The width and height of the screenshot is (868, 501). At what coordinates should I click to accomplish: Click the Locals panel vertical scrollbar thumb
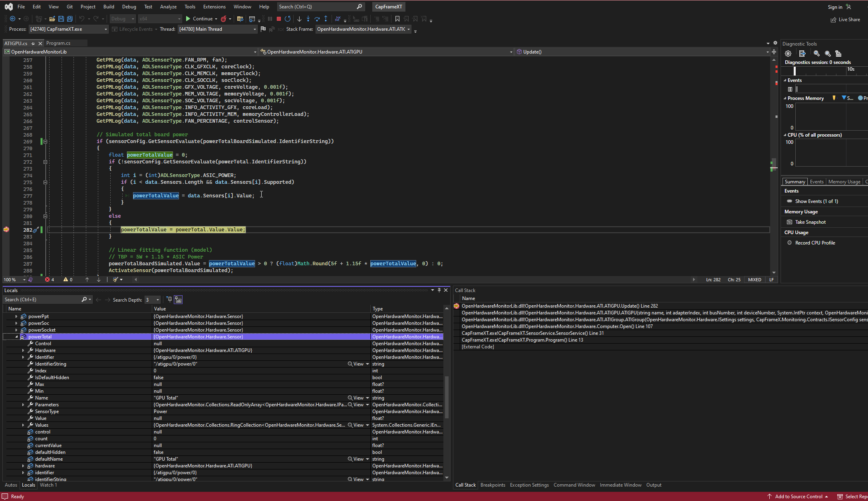pos(447,398)
